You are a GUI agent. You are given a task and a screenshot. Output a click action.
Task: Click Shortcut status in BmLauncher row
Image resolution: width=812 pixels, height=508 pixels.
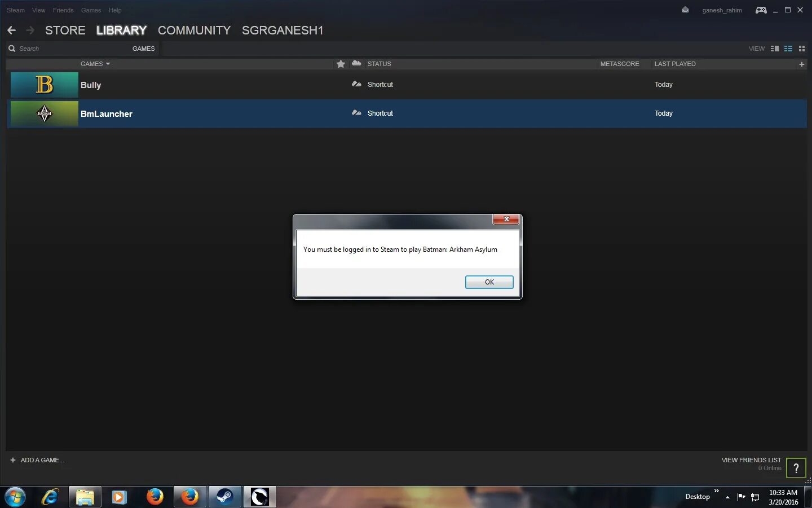[x=380, y=113]
